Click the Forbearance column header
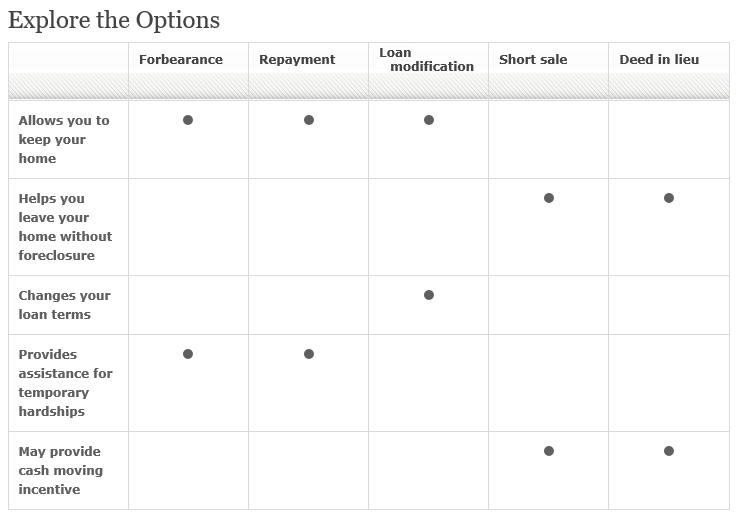This screenshot has width=738, height=516. (181, 60)
